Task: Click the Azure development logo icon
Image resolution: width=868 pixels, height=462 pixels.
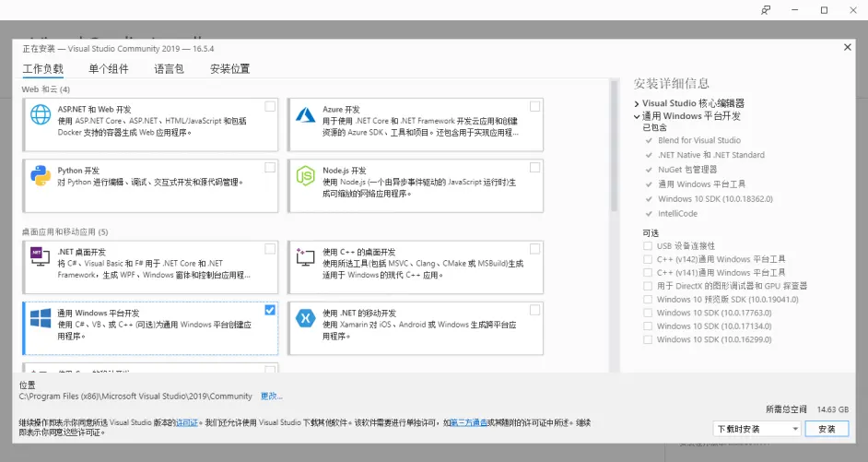Action: coord(306,114)
